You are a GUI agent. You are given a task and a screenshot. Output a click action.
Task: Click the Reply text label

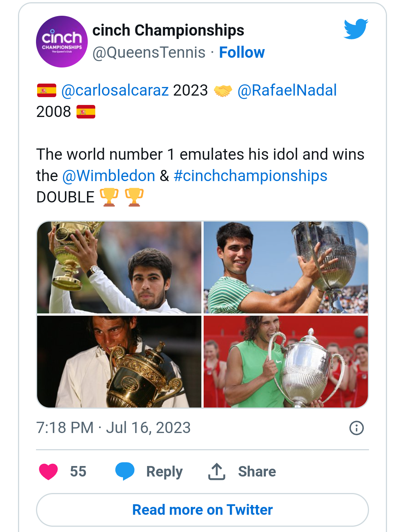(164, 471)
